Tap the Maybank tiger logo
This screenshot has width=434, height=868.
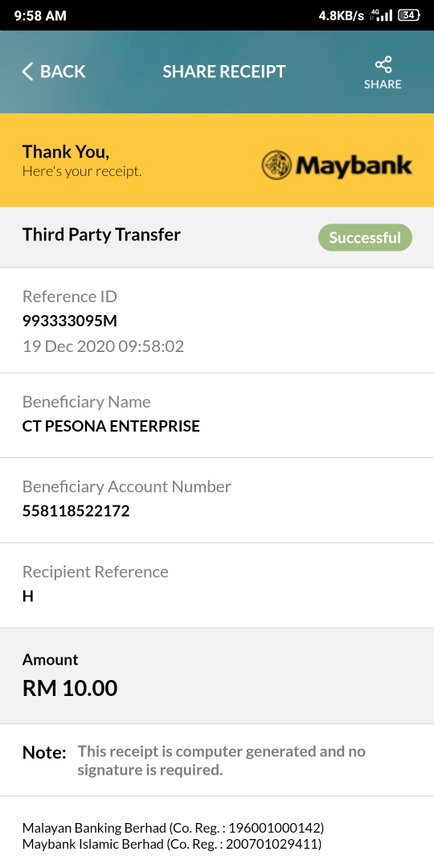point(276,166)
